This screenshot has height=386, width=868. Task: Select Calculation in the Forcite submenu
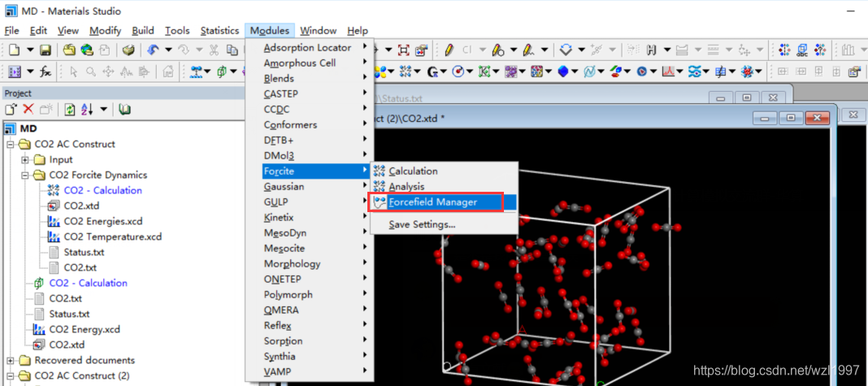coord(444,171)
